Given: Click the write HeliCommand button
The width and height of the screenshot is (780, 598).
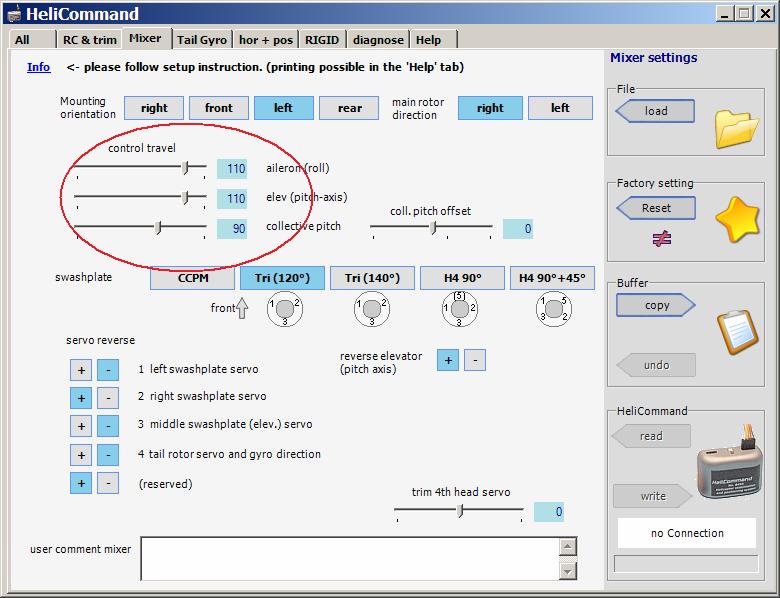Looking at the screenshot, I should [x=653, y=496].
